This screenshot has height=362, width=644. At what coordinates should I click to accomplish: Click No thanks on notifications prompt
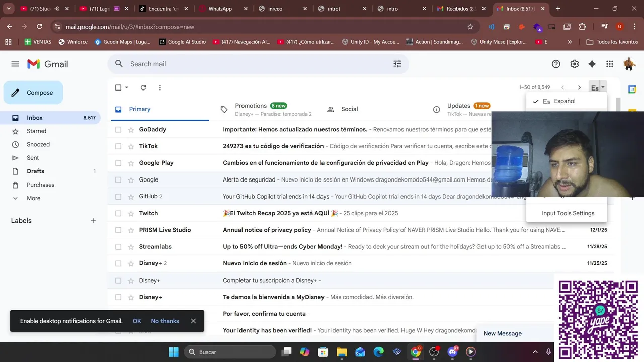click(x=165, y=321)
